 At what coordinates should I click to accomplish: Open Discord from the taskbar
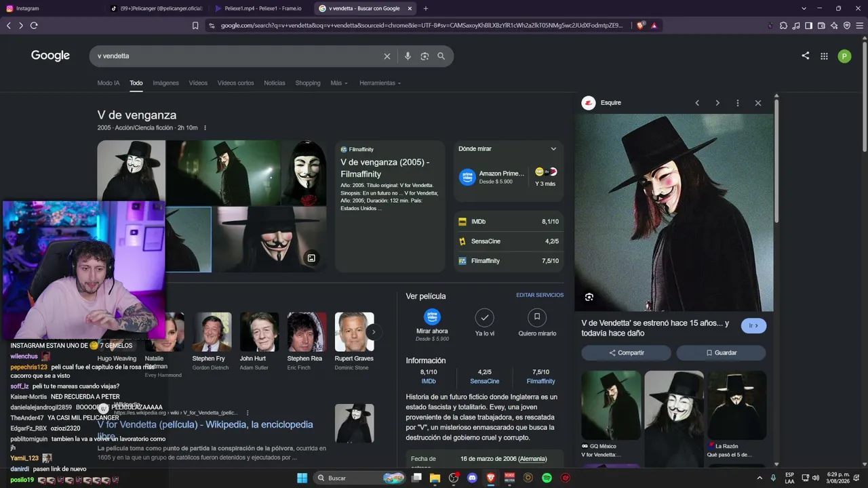(473, 478)
